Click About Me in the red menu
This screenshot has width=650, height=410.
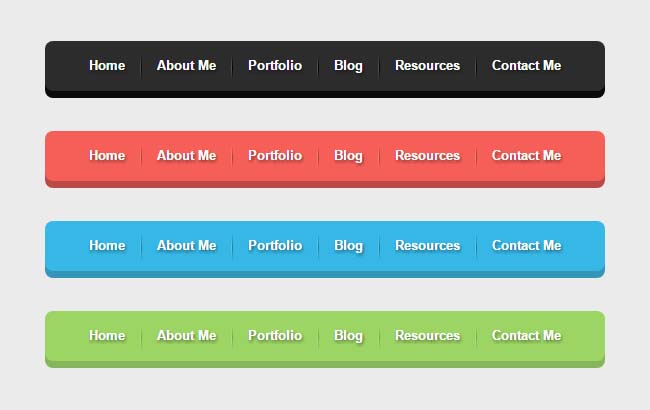point(186,156)
